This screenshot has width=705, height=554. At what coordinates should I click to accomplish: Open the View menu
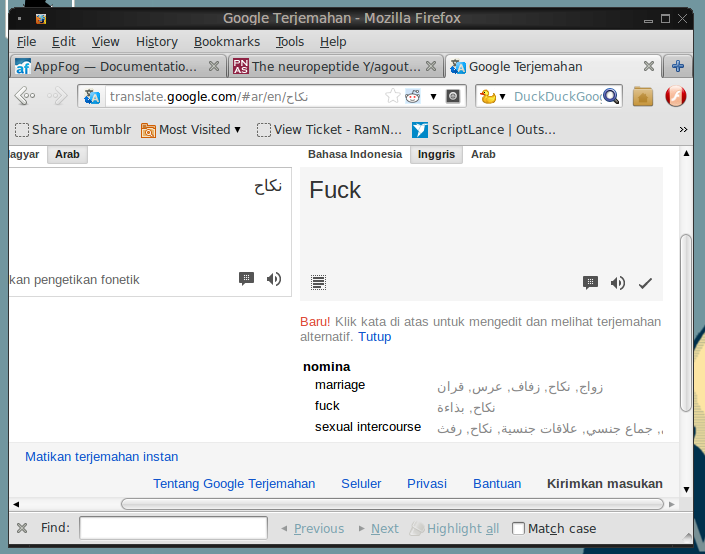(106, 42)
